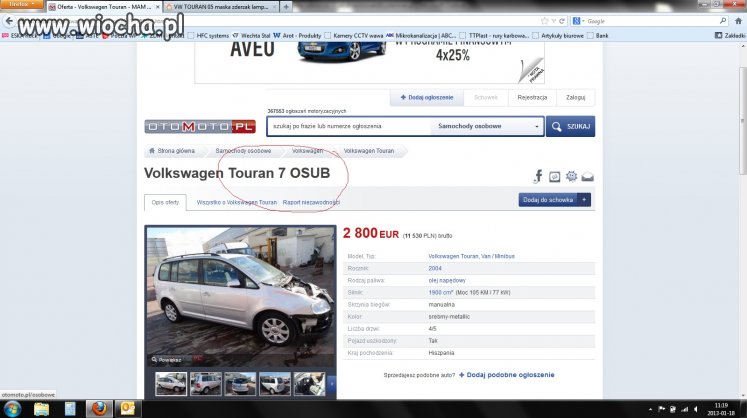Screen dimensions: 747x418
Task: Open the Zakładki bookmarks menu
Action: coord(730,36)
